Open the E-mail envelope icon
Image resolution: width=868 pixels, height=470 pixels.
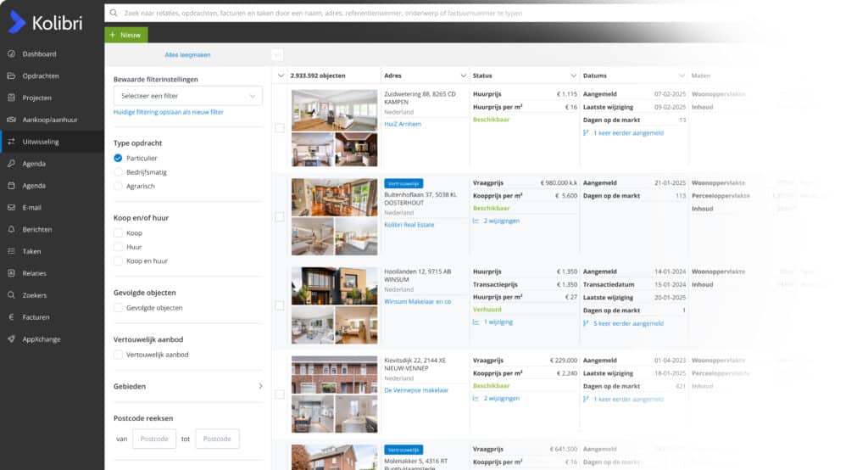(x=11, y=207)
